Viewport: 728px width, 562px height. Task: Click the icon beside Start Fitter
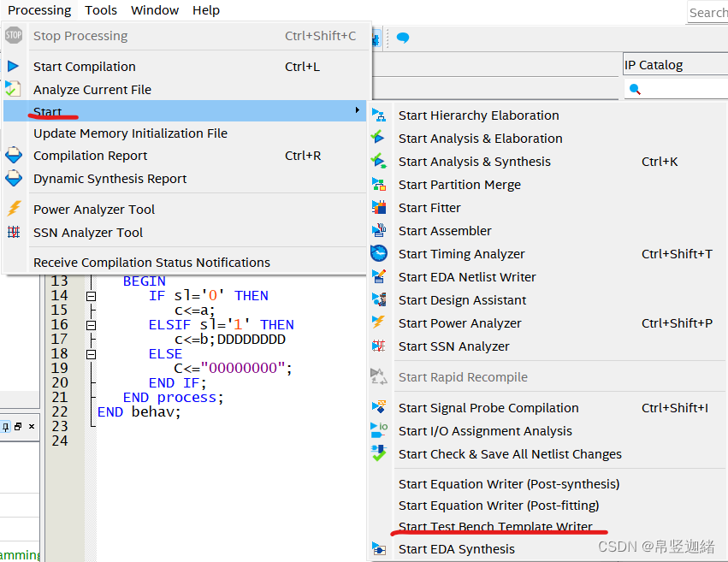[x=378, y=207]
